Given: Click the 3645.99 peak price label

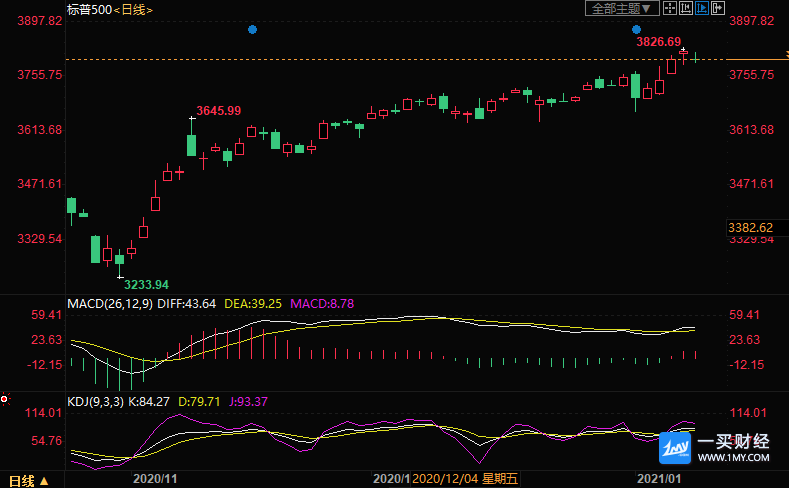Looking at the screenshot, I should coord(218,111).
